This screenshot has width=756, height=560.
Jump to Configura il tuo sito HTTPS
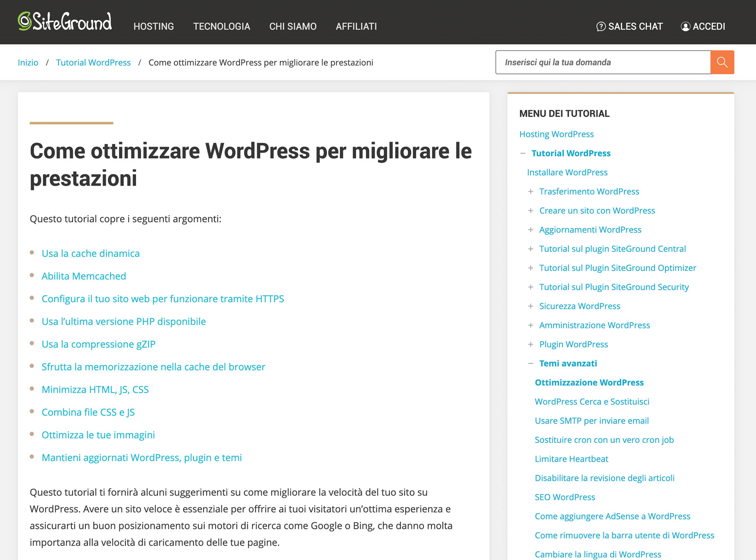[x=163, y=299]
